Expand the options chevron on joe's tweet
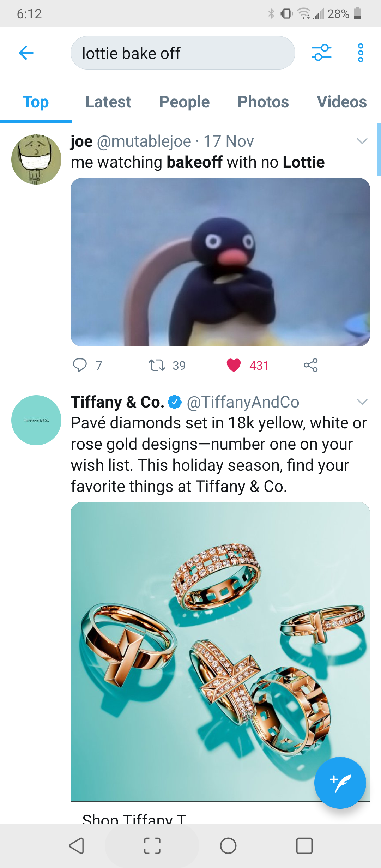This screenshot has width=381, height=868. click(362, 141)
